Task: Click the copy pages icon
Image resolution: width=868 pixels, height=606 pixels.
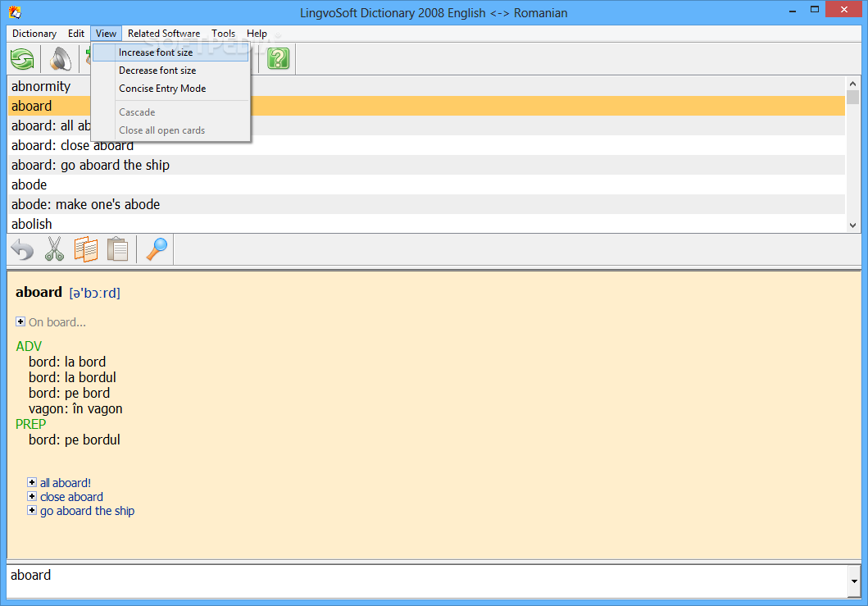Action: (86, 249)
